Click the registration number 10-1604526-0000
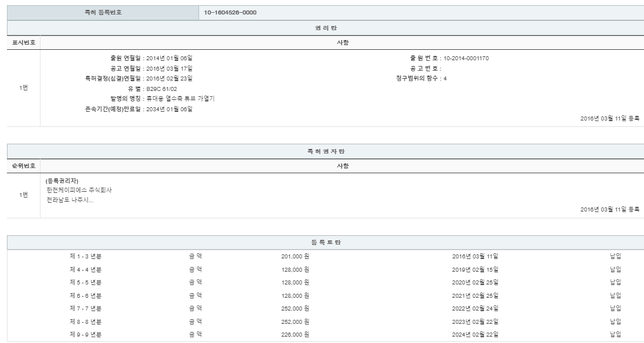The height and width of the screenshot is (343, 644). (230, 13)
